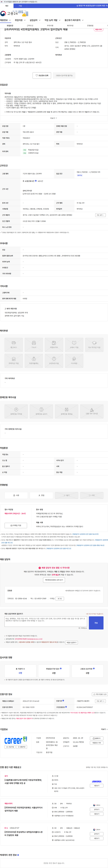Click the 필기 screening method box
Screen dimensions: 108x868
tap(66, 495)
